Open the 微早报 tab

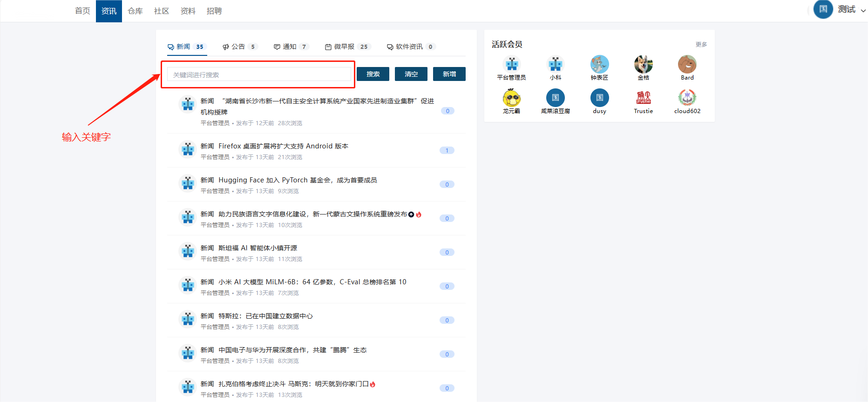(346, 47)
